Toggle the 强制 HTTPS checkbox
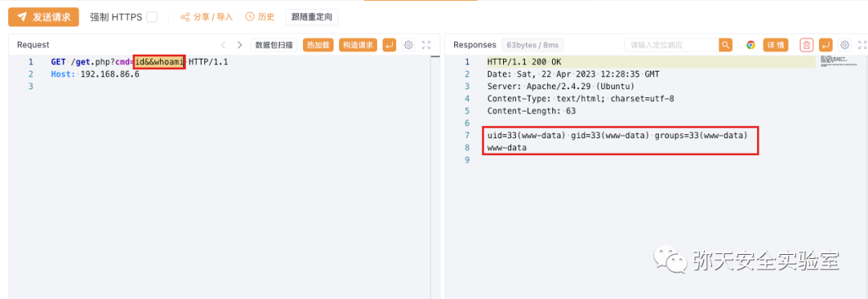The height and width of the screenshot is (299, 868). [x=152, y=17]
